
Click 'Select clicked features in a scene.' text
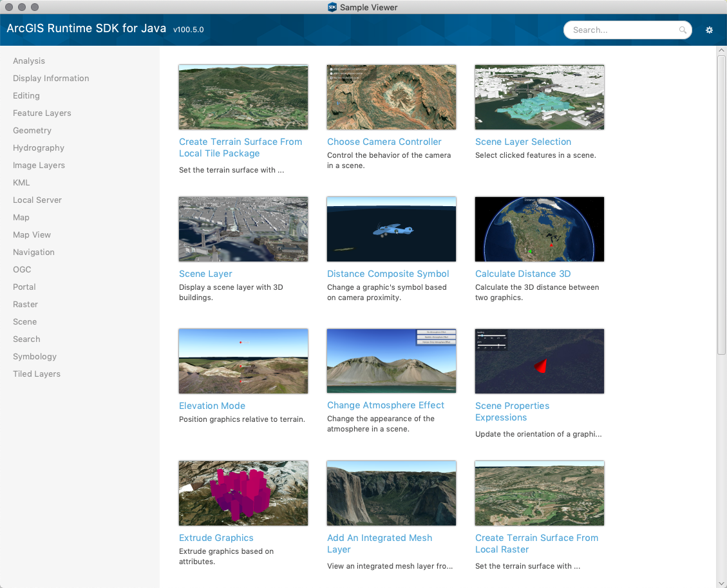pos(536,155)
